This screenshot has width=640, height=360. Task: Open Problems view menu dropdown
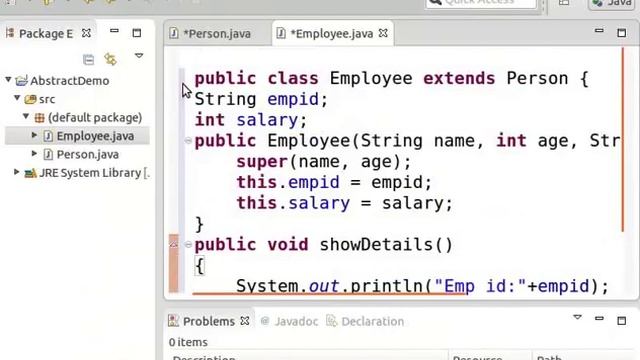577,317
